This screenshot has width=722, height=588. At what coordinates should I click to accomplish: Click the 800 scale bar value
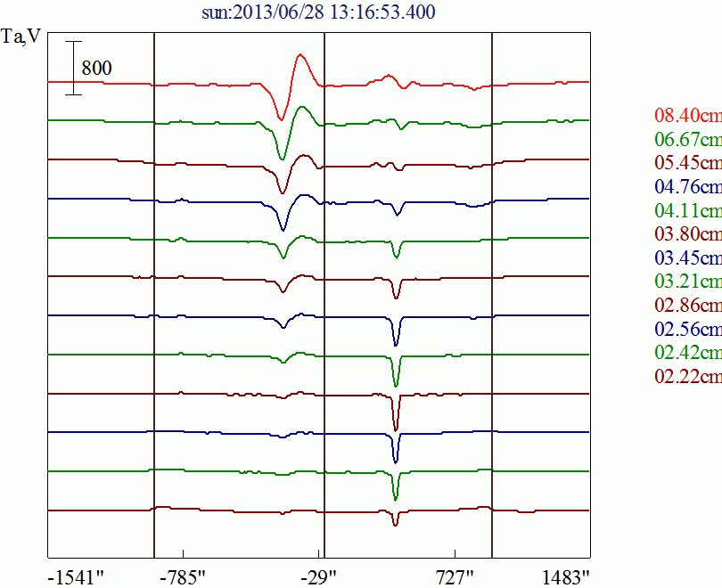click(x=96, y=68)
